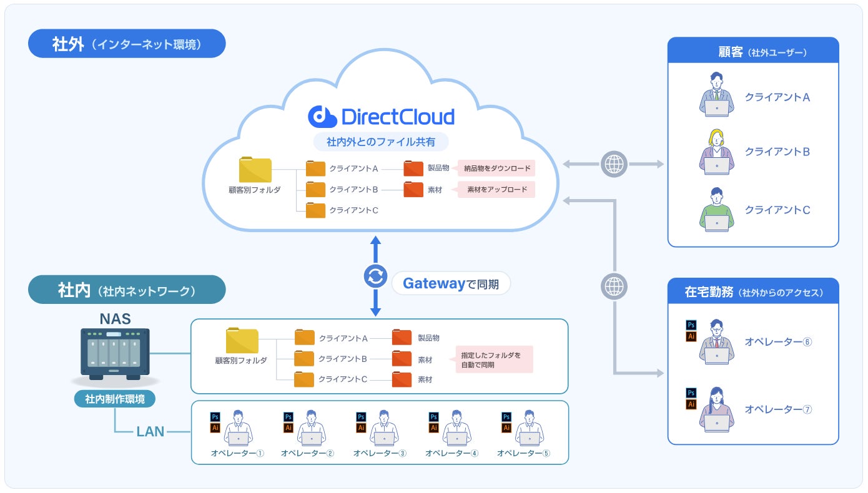868x493 pixels.
Task: Click the Photoshop icon next to オペレーター⑥
Action: 691,325
